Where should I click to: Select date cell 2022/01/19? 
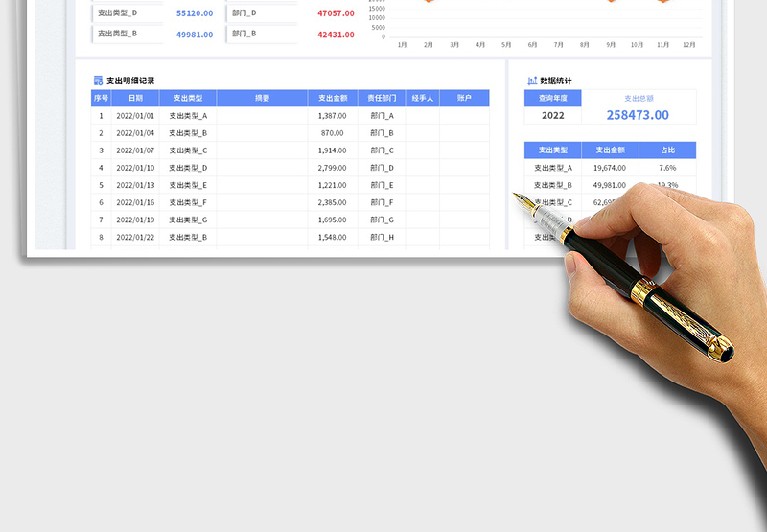[x=135, y=220]
